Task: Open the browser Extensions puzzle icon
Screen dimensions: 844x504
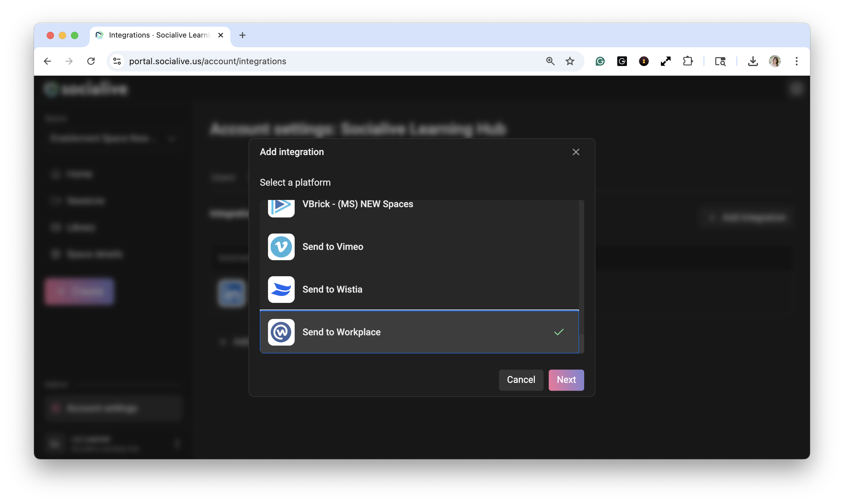Action: [x=688, y=61]
